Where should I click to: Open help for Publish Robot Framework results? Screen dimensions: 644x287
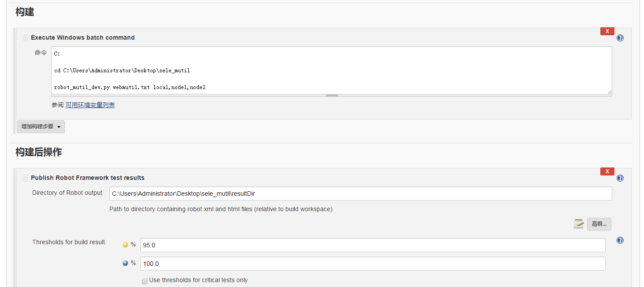tap(620, 178)
